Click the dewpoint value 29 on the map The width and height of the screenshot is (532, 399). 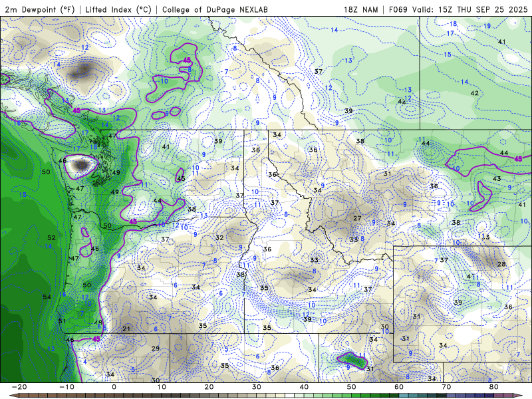pos(156,348)
